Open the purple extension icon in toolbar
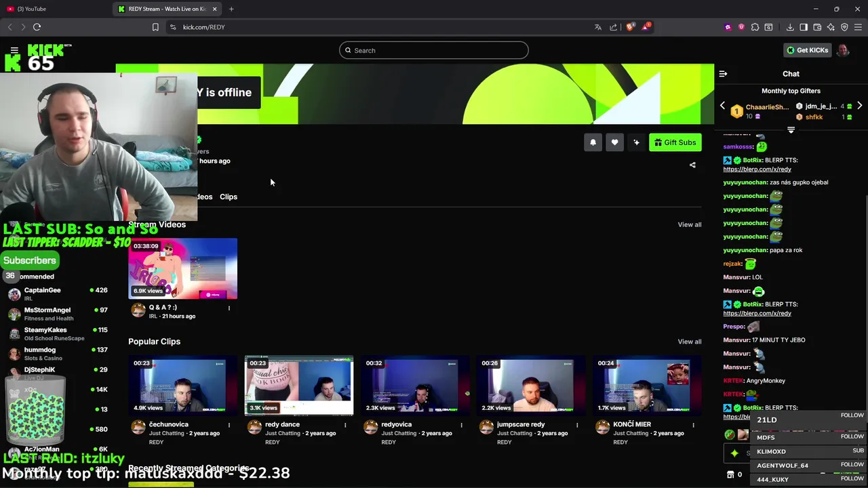Viewport: 868px width, 488px height. coord(728,27)
